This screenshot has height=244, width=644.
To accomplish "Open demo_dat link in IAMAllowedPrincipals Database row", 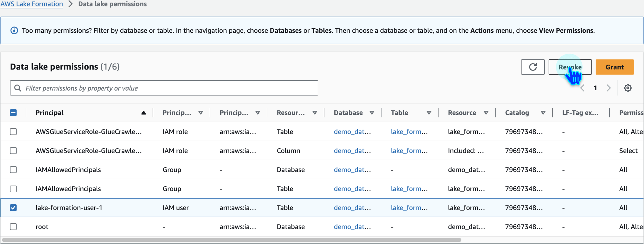I will coord(352,170).
